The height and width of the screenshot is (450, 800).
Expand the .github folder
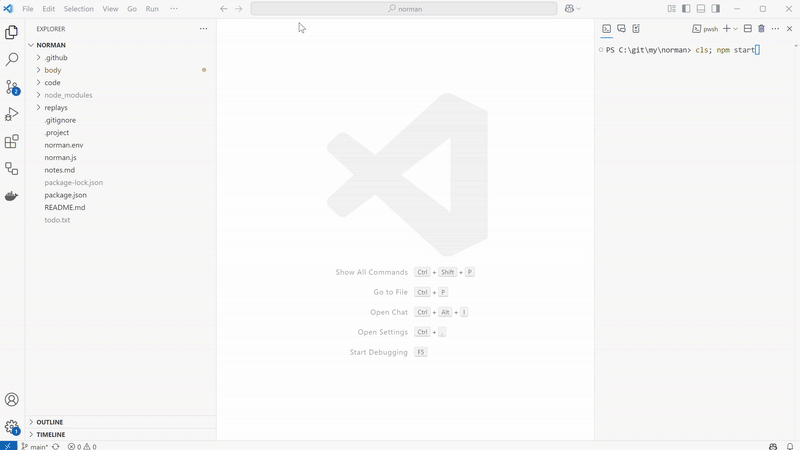[x=120, y=58]
